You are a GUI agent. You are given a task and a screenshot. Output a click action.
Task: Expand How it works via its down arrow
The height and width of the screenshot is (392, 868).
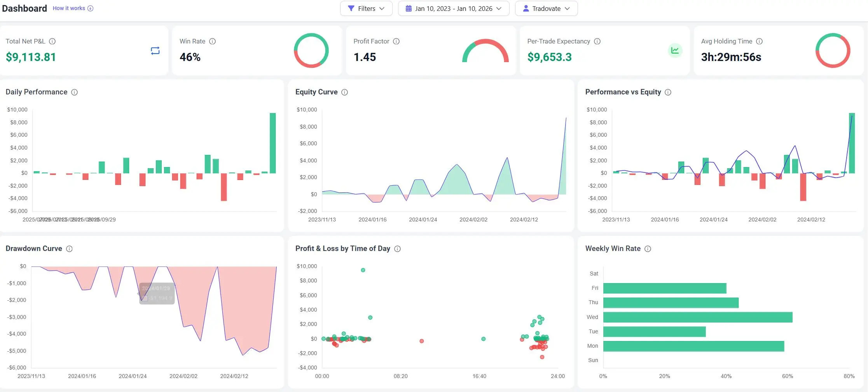[90, 8]
